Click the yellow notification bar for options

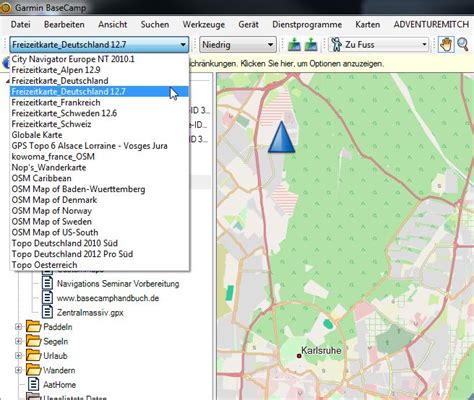(x=287, y=64)
